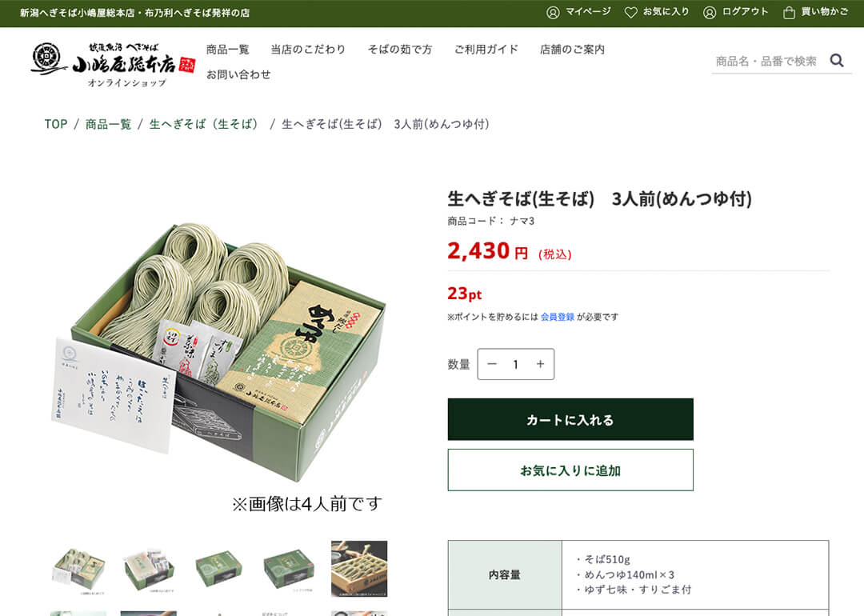Add item with カートに入れる button
The height and width of the screenshot is (616, 864).
click(570, 419)
